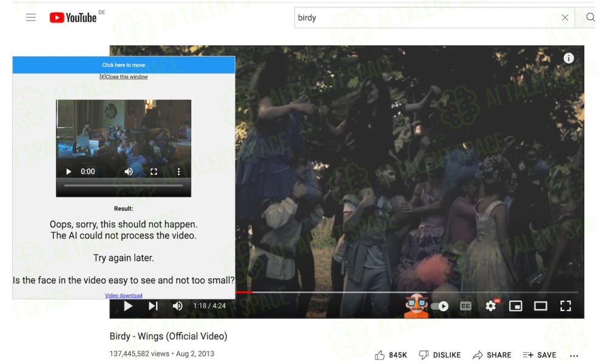
Task: Save the video to a playlist
Action: pyautogui.click(x=539, y=355)
